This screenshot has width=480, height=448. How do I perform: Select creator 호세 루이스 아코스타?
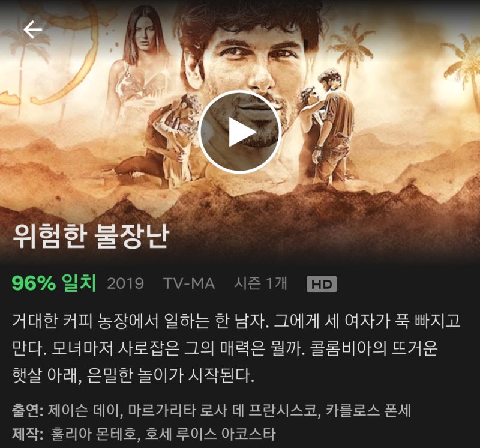pyautogui.click(x=210, y=434)
